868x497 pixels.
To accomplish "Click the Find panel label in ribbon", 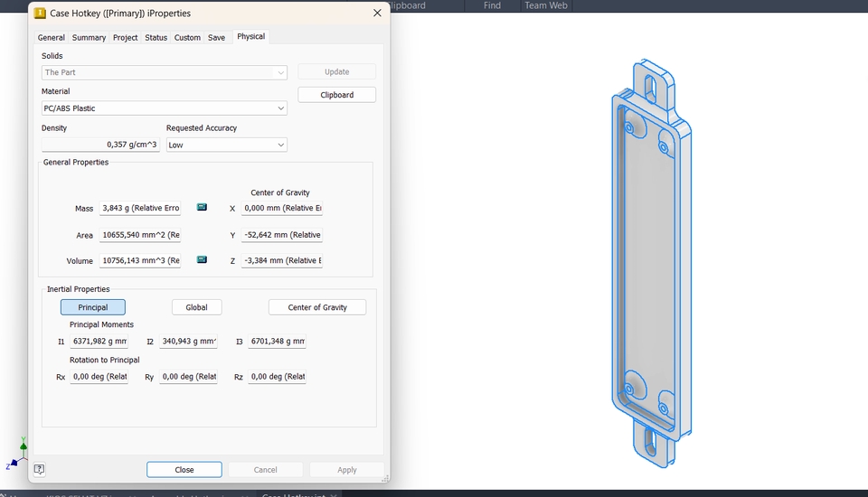I will point(492,5).
